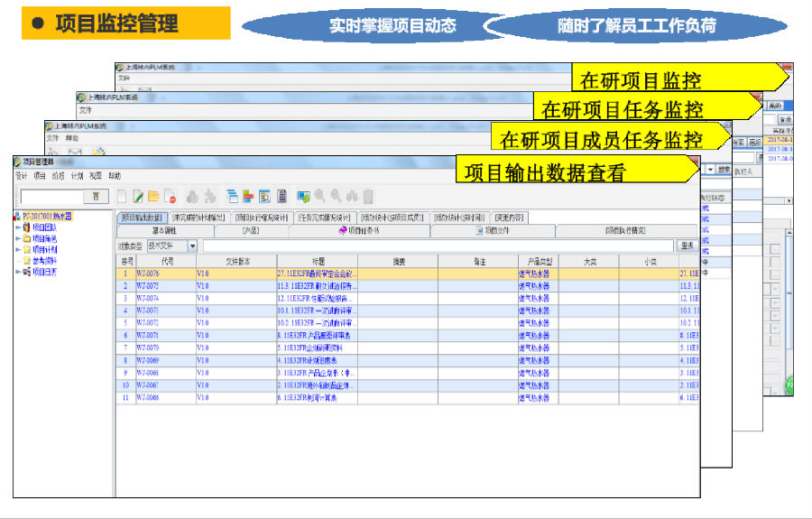Viewport: 812px width, 519px height.
Task: Click the Gantt chart bars toolbar icon
Action: point(232,196)
